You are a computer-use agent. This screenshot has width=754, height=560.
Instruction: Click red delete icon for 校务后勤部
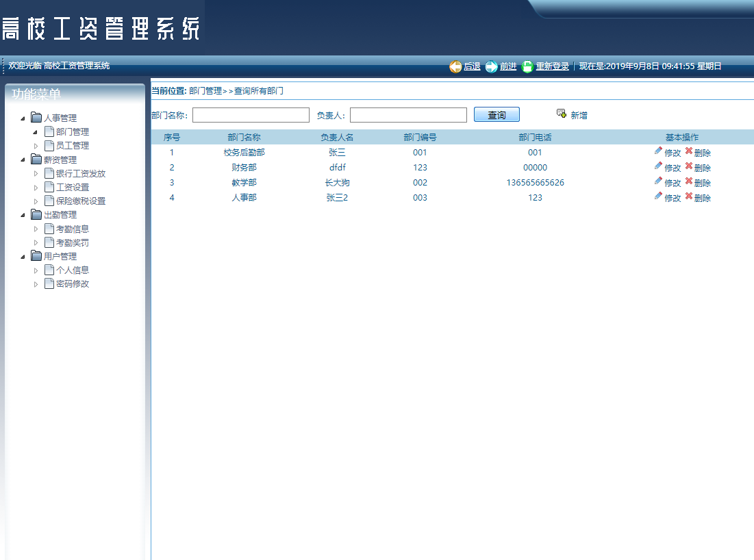(689, 151)
